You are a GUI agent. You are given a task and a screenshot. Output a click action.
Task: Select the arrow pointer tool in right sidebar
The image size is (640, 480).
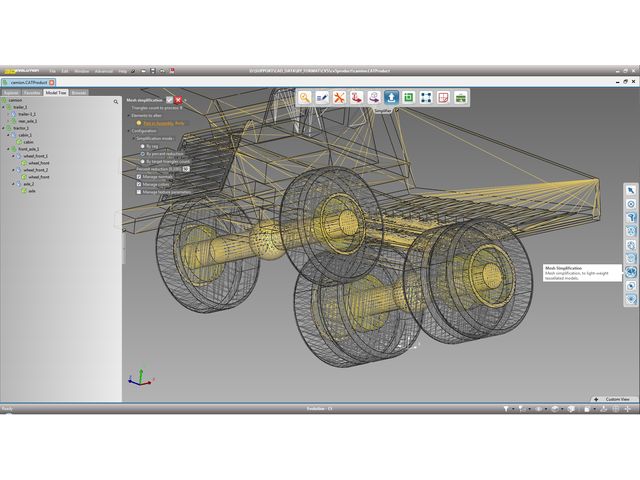pyautogui.click(x=631, y=190)
